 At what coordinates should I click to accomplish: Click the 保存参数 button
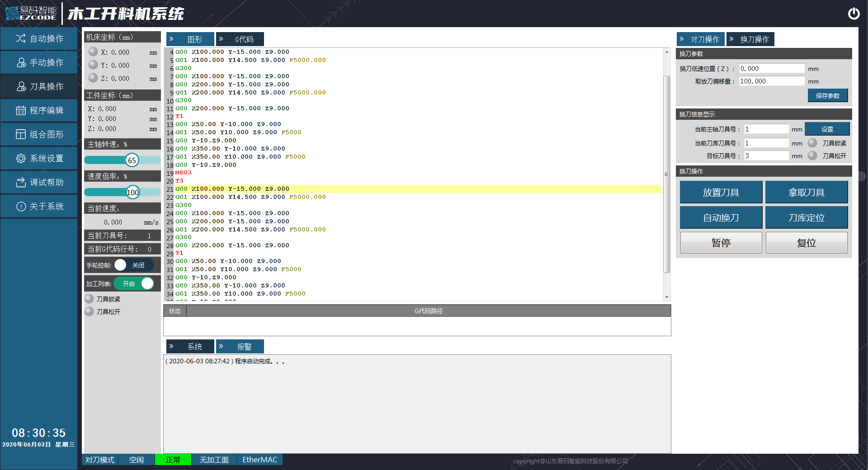[827, 96]
